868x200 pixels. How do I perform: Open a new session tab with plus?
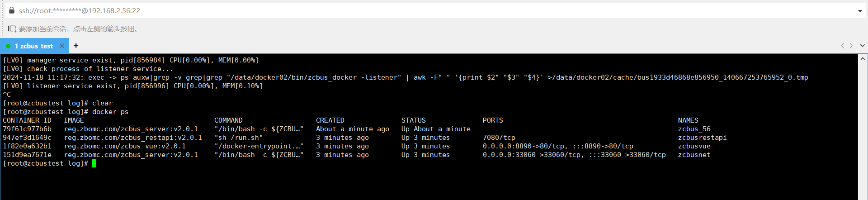(x=76, y=46)
